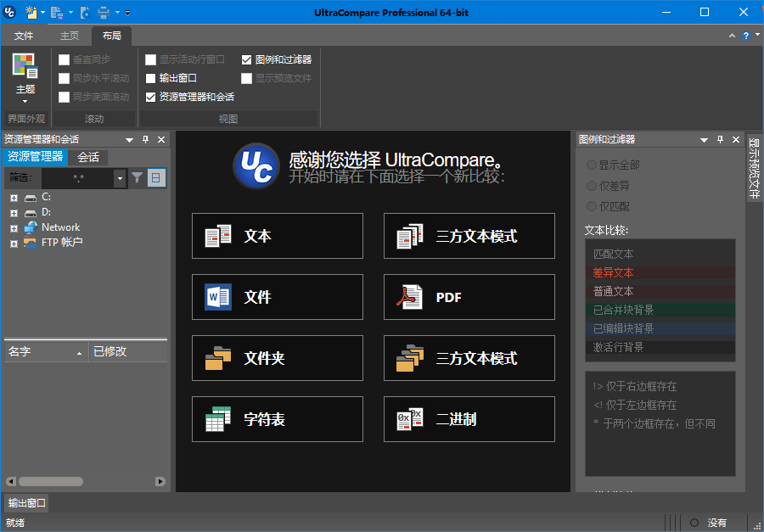Viewport: 764px width, 532px height.
Task: Start a PDF comparison
Action: pos(469,297)
